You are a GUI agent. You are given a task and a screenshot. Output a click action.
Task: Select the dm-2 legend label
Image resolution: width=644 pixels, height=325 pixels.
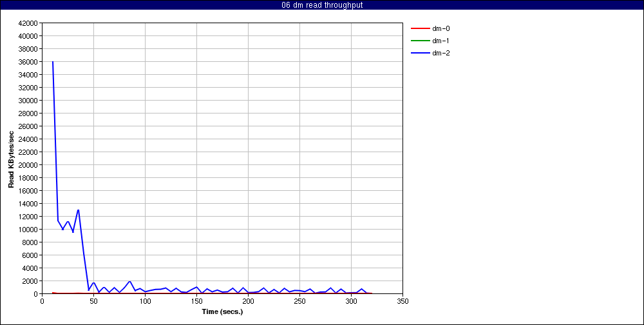[x=441, y=53]
